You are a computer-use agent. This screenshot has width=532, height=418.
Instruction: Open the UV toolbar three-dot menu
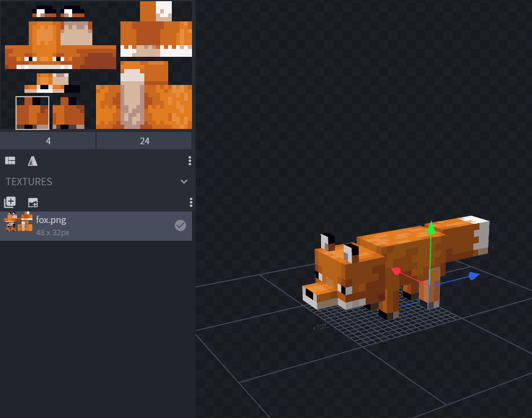point(190,161)
